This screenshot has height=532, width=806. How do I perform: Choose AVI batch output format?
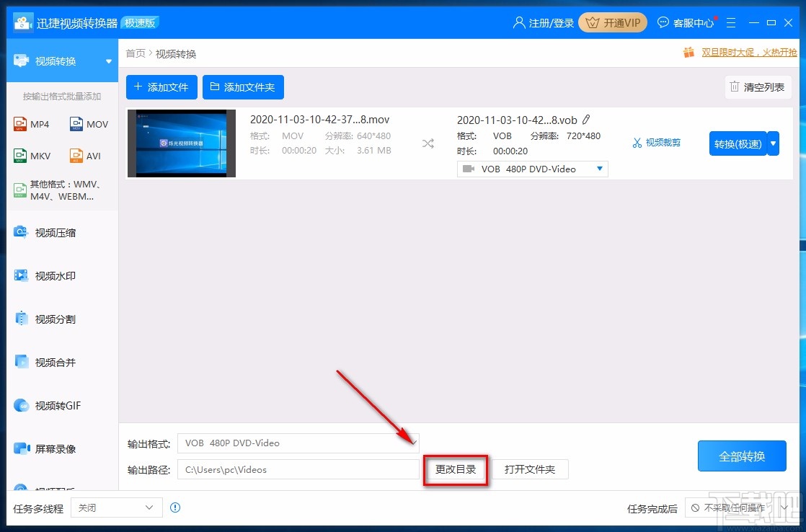[x=85, y=156]
